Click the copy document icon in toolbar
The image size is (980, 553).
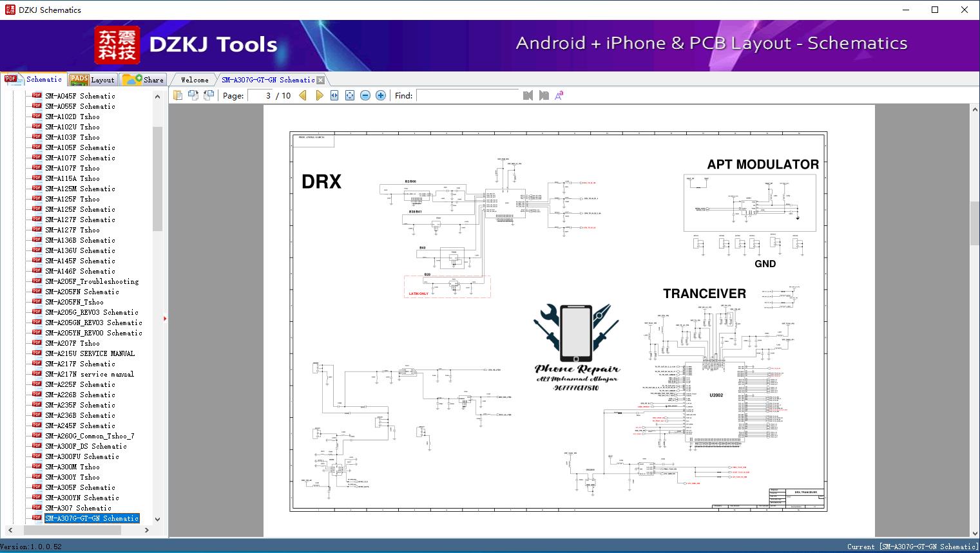pos(178,95)
